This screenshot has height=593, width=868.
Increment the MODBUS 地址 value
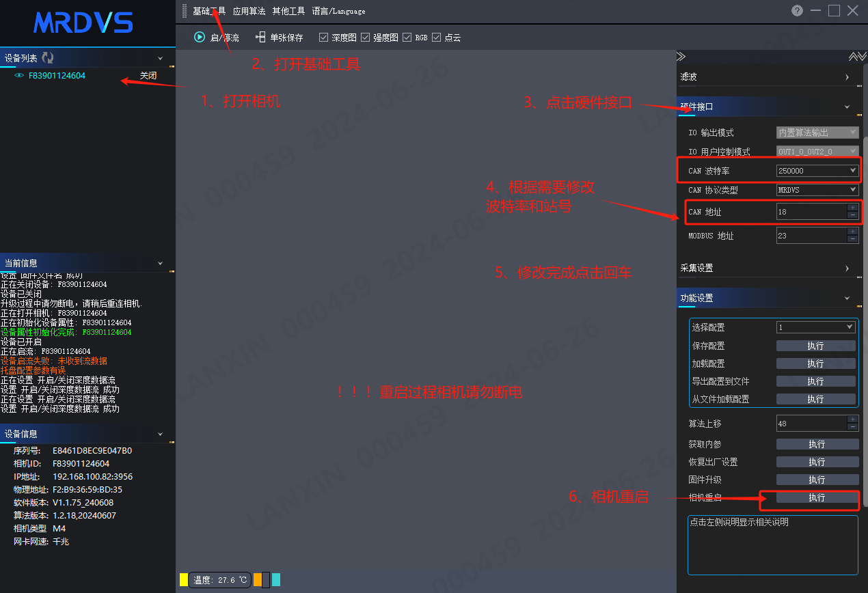coord(852,232)
